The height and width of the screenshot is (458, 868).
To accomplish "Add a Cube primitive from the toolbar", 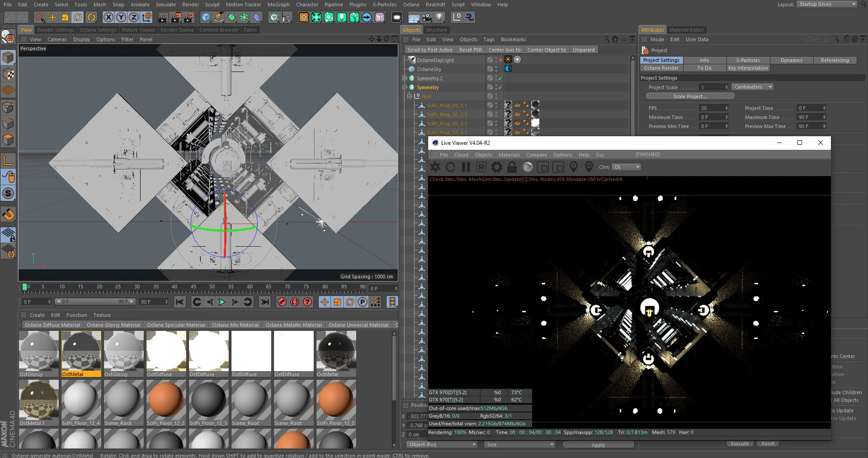I will tap(206, 18).
